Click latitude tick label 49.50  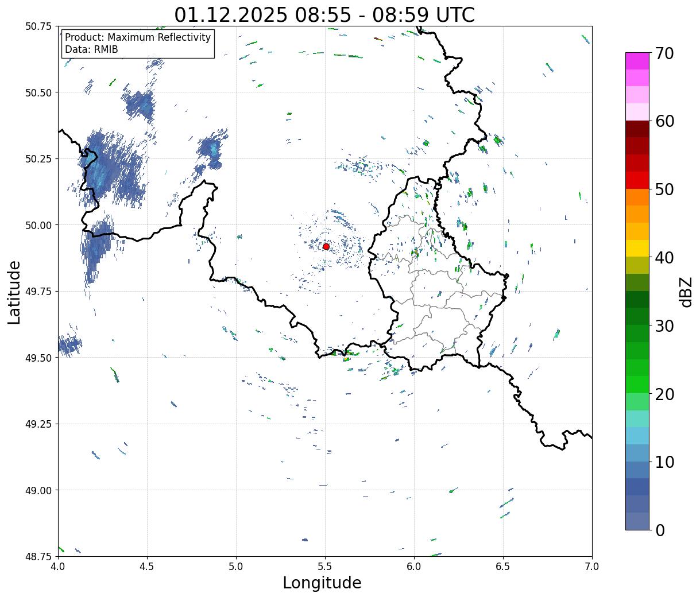pos(38,358)
